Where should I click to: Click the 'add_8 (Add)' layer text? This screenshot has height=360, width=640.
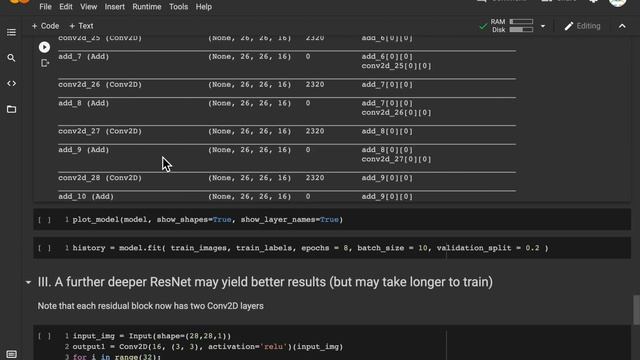[84, 103]
